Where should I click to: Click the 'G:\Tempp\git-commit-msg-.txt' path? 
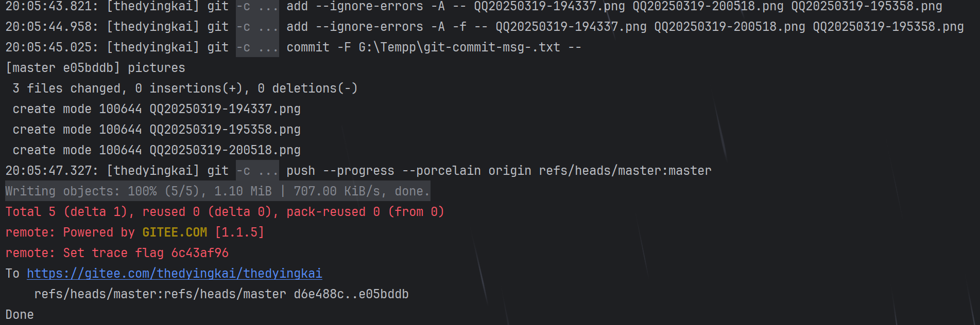(x=459, y=47)
